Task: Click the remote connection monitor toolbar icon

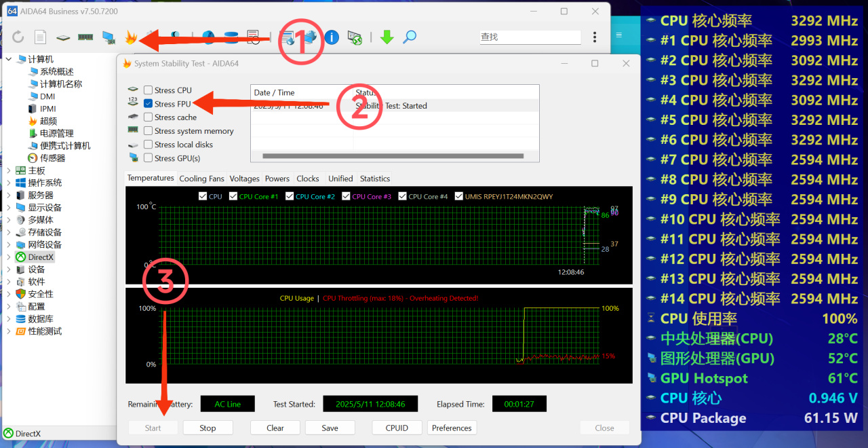Action: click(x=354, y=37)
